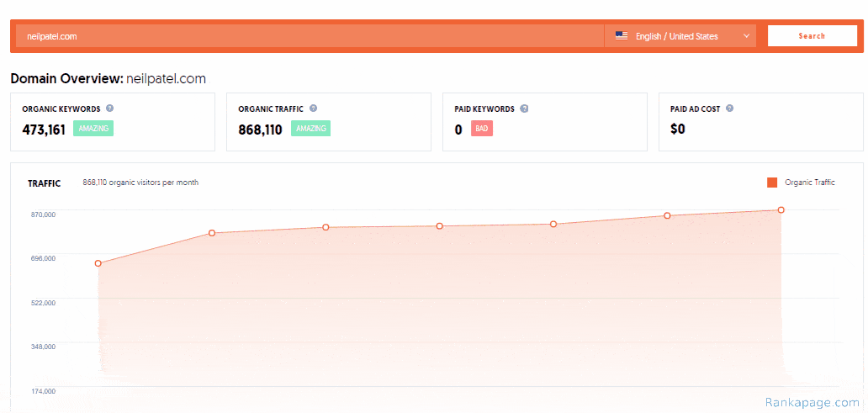Click the ORGANIC TRAFFIC card label
This screenshot has height=413, width=868.
[x=271, y=109]
